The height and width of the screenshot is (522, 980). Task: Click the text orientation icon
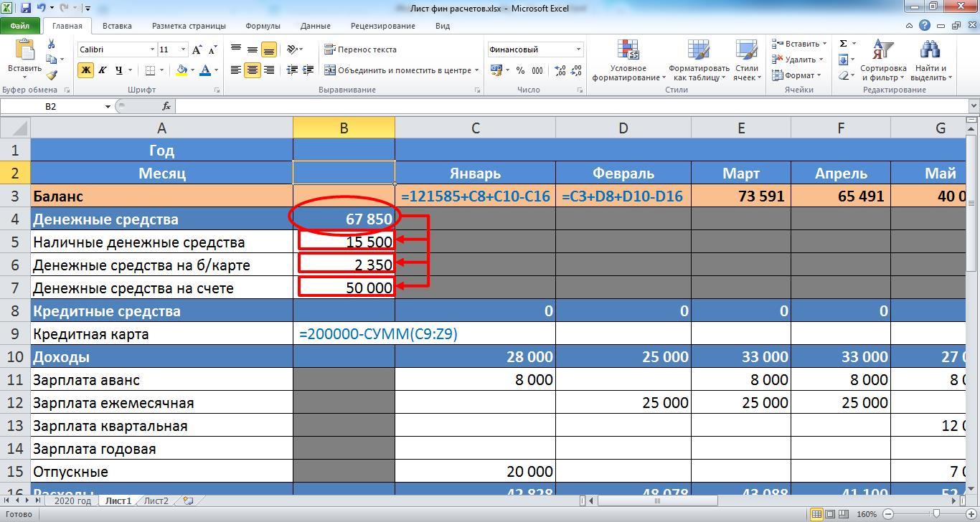click(x=293, y=49)
